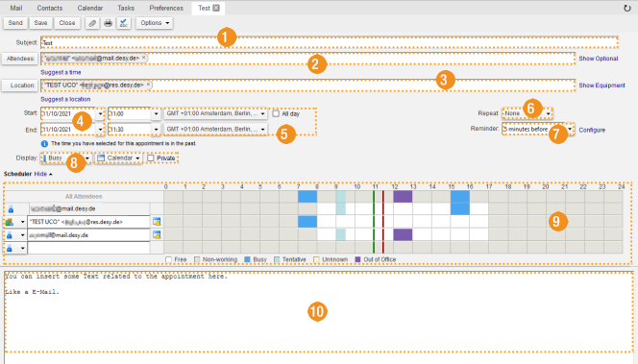Click Show Optional link
The width and height of the screenshot is (638, 364).
tap(598, 59)
